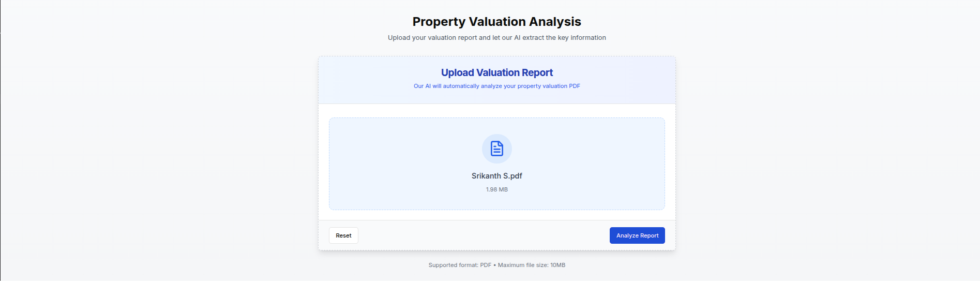The image size is (980, 281).
Task: Click the bullet separator in the footer note
Action: click(494, 265)
